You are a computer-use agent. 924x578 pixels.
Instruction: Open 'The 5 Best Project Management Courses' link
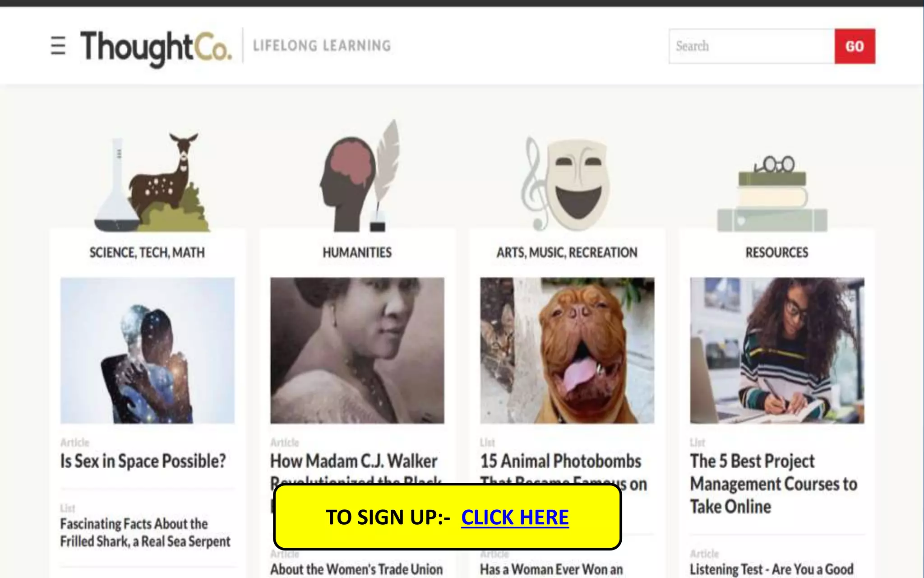pos(774,484)
